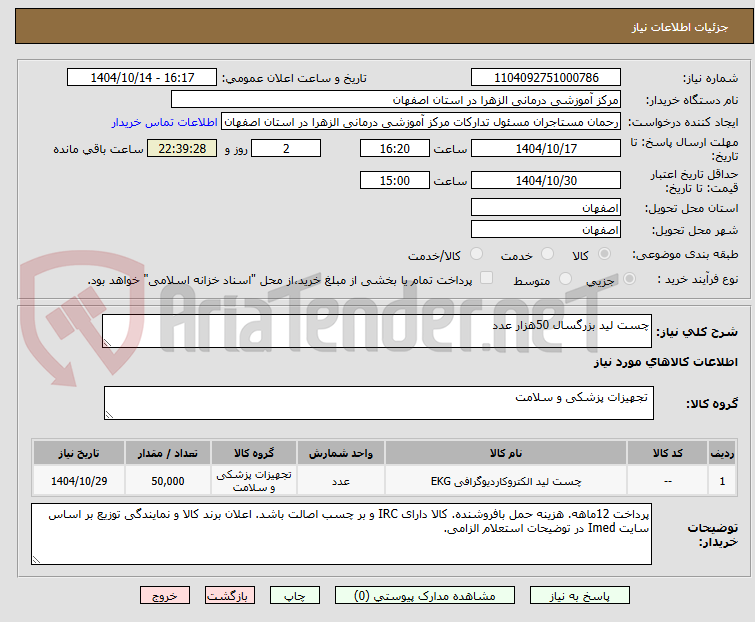Click the ایجاد کننده درخواست field

pos(421,122)
